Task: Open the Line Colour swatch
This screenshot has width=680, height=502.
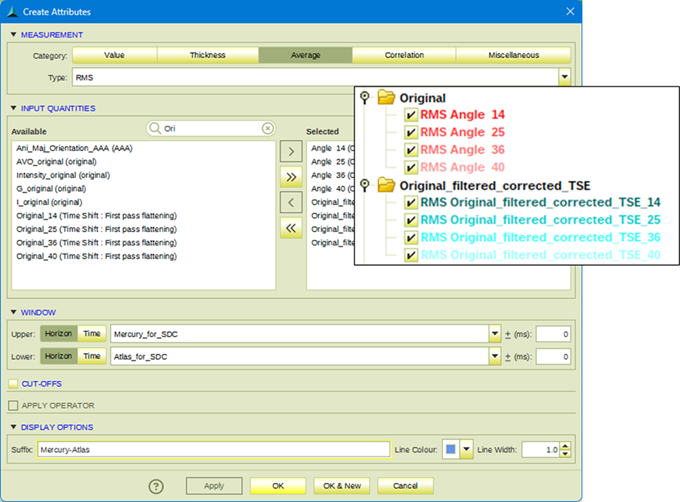Action: 451,450
